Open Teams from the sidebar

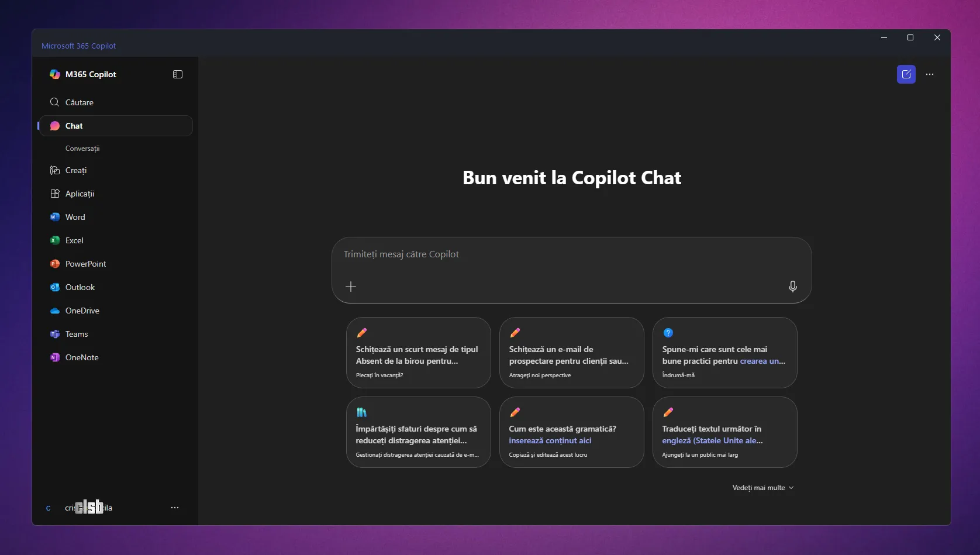pos(76,334)
